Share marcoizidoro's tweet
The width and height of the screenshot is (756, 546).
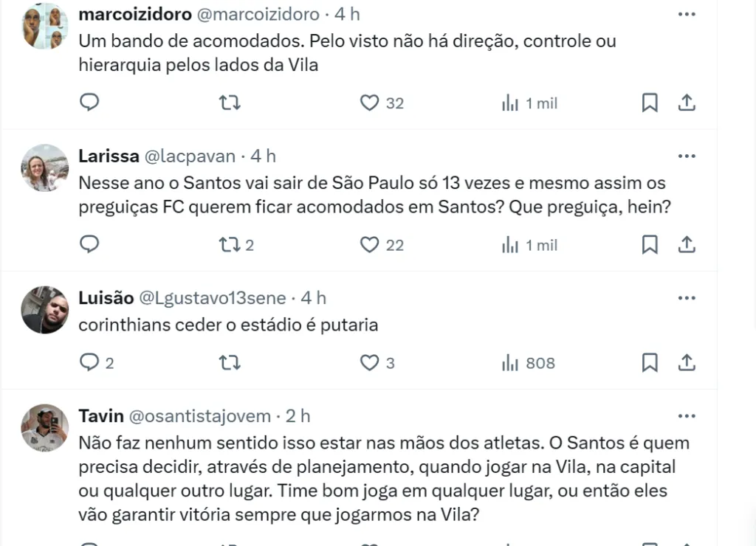(x=687, y=103)
